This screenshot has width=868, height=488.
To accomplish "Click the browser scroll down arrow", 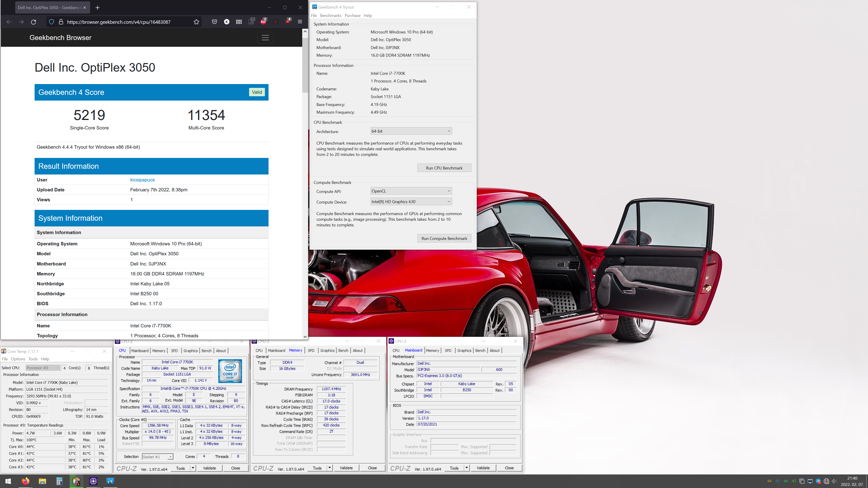I will pyautogui.click(x=305, y=336).
